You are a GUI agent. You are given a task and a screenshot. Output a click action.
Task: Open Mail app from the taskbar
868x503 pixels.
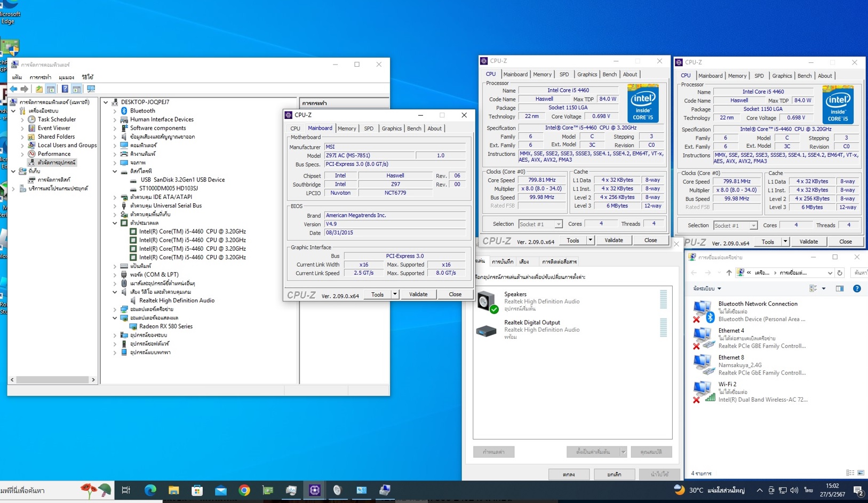[x=221, y=490]
